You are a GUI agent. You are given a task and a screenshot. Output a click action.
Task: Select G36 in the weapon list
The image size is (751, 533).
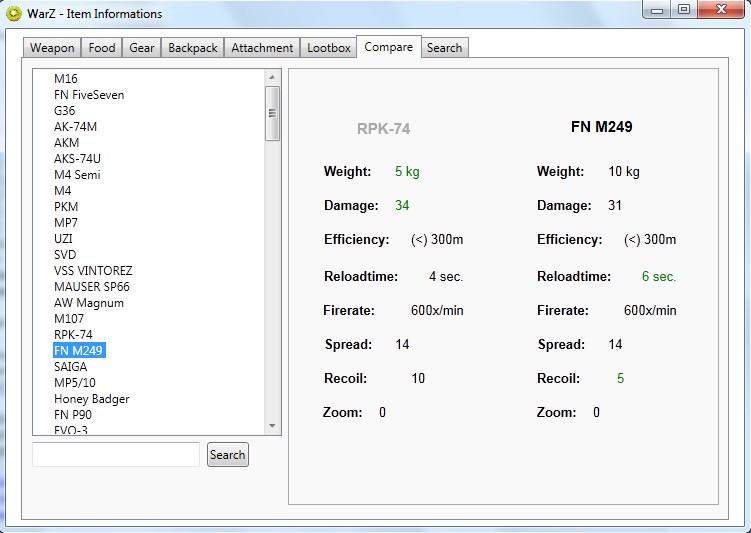[x=65, y=111]
